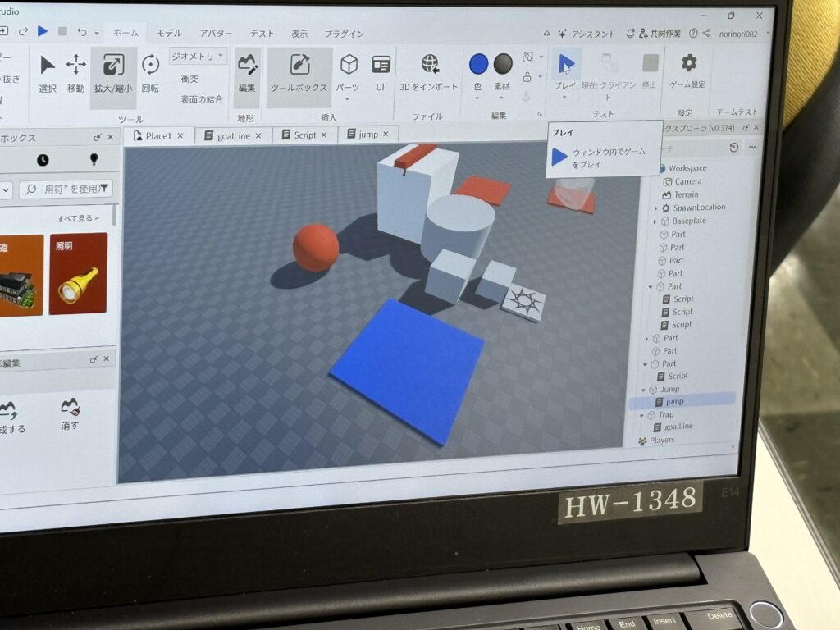The width and height of the screenshot is (840, 630).
Task: Open the norinori082 account menu
Action: 738,34
